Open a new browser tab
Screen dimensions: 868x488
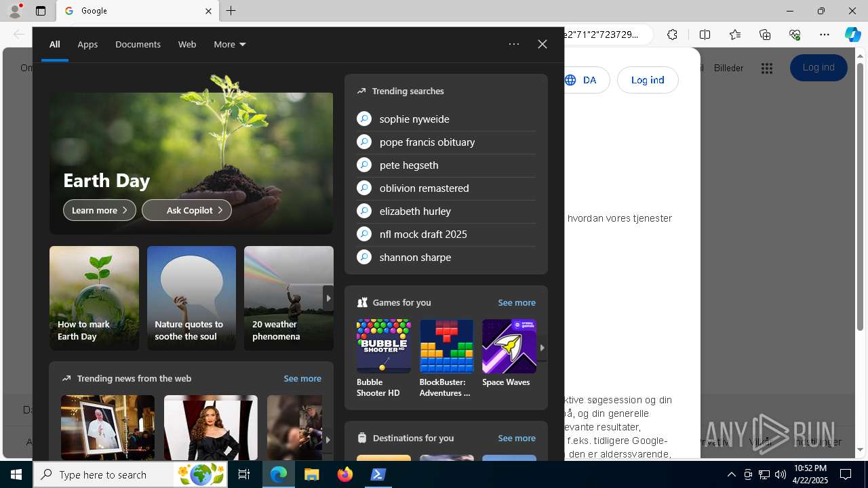point(231,11)
